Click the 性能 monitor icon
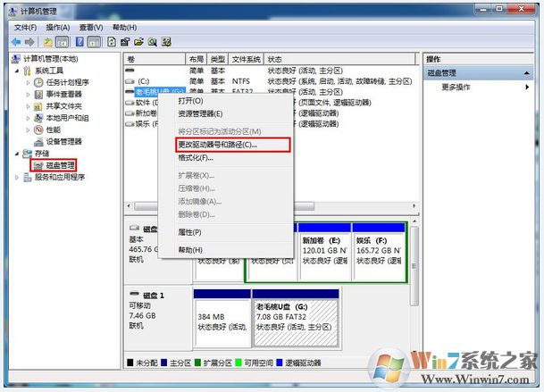Image resolution: width=544 pixels, height=392 pixels. (x=38, y=130)
